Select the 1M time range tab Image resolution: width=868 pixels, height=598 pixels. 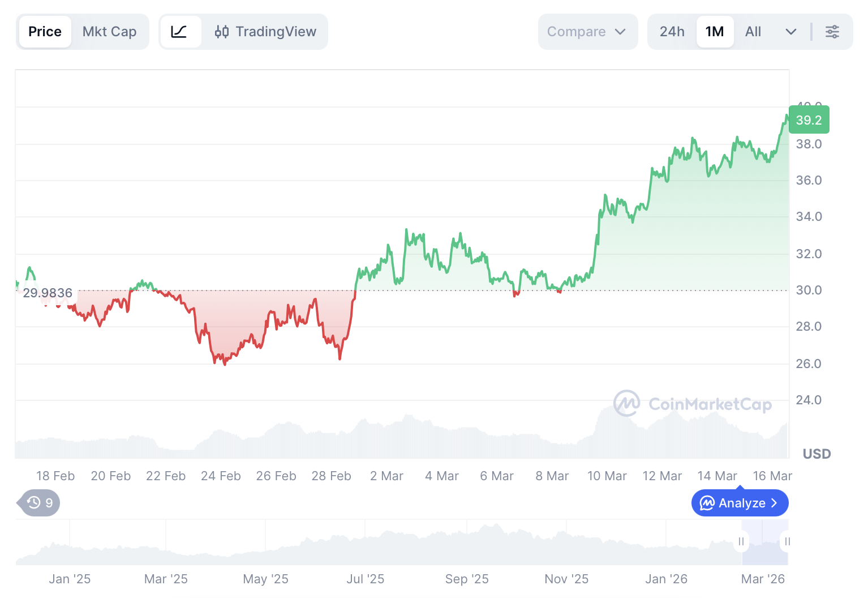coord(715,32)
